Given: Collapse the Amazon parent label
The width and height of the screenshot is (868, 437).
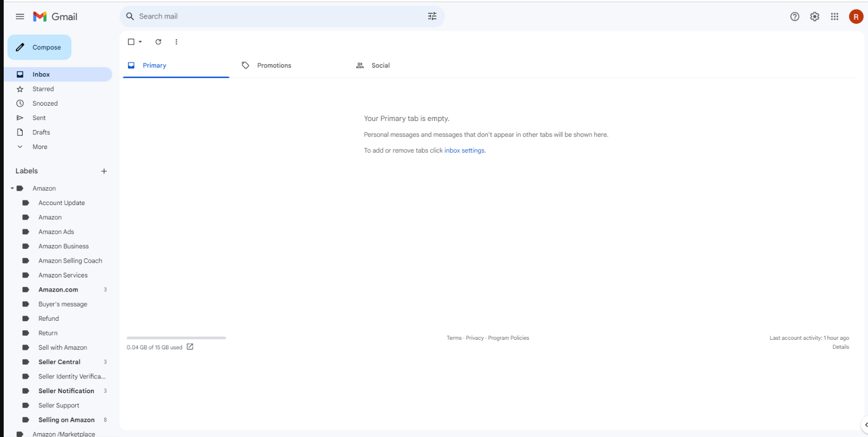Looking at the screenshot, I should [x=12, y=188].
